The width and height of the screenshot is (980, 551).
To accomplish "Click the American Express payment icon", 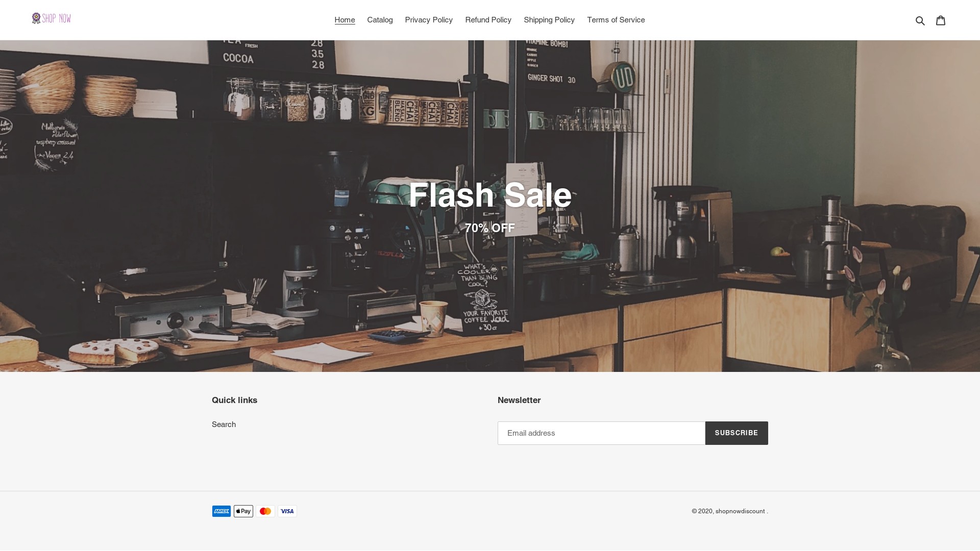I will point(222,511).
